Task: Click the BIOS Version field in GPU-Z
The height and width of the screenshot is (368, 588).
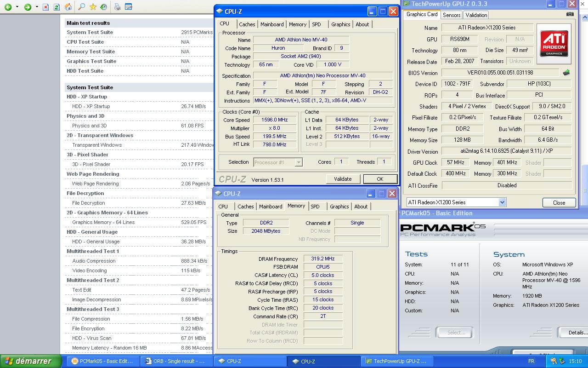Action: pyautogui.click(x=501, y=73)
